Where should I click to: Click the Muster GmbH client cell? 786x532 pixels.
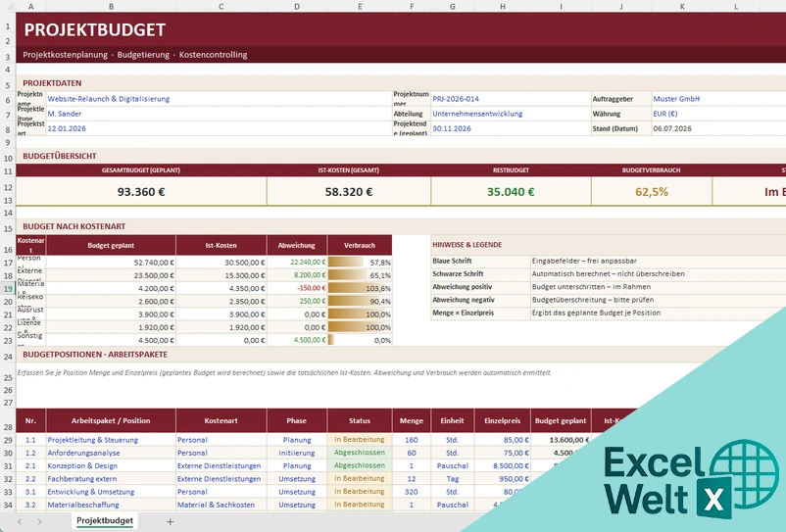pos(718,99)
